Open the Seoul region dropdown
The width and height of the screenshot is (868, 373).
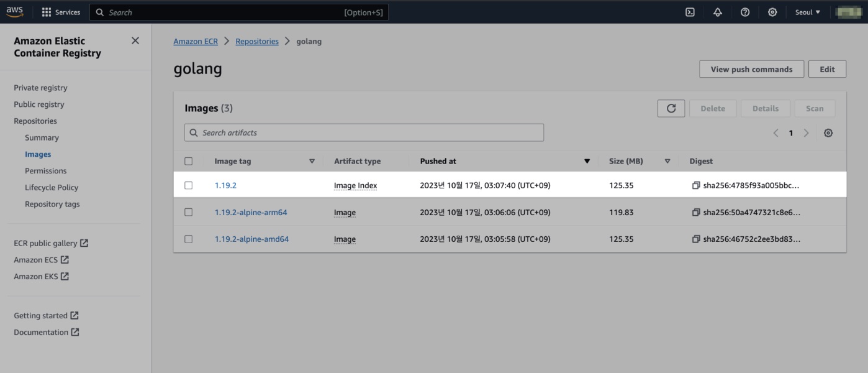coord(807,11)
